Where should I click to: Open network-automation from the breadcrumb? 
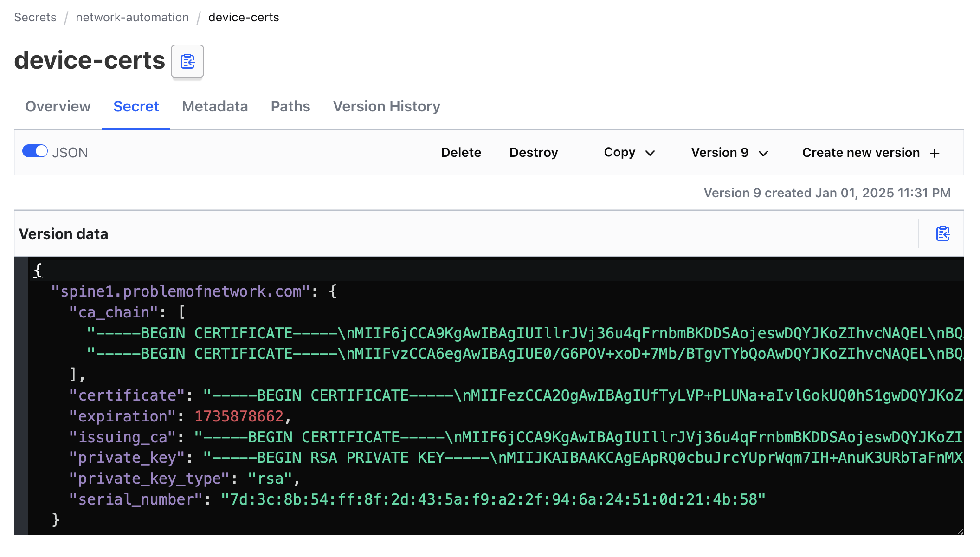pos(132,17)
